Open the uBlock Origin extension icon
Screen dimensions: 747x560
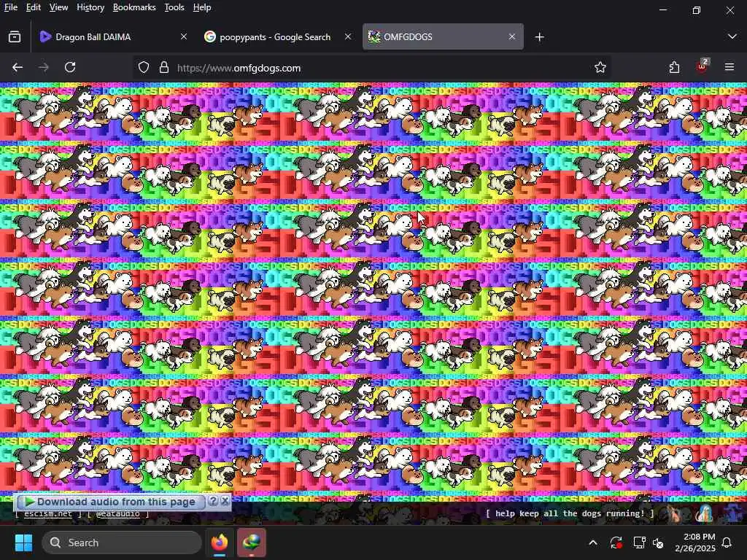[703, 66]
